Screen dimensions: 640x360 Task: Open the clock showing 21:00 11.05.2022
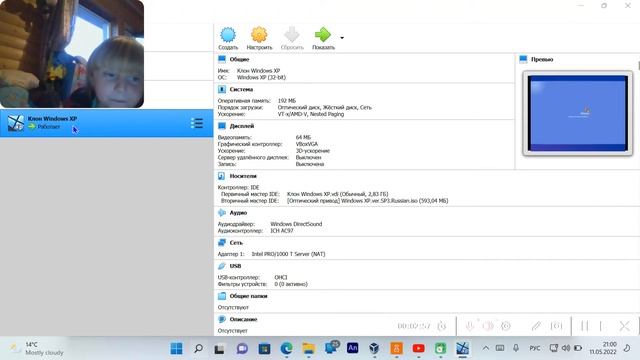coord(603,348)
